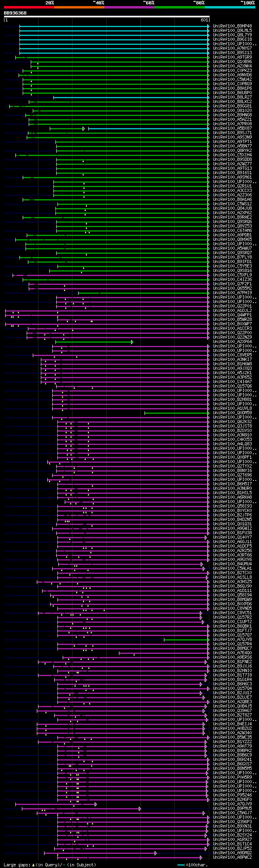Image resolution: width=259 pixels, height=868 pixels.
Task: Select label UniRef100_A3HSZ5
Action: point(232,582)
